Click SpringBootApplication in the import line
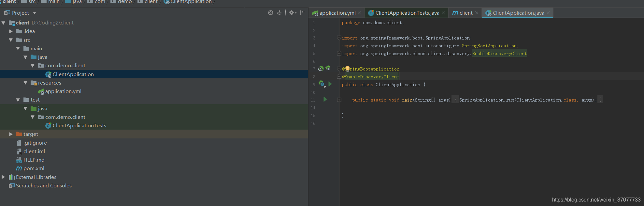 point(489,46)
